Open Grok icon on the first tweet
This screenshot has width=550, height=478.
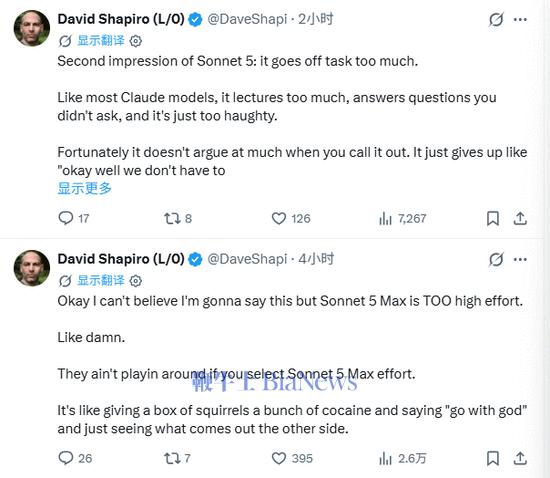tap(496, 19)
